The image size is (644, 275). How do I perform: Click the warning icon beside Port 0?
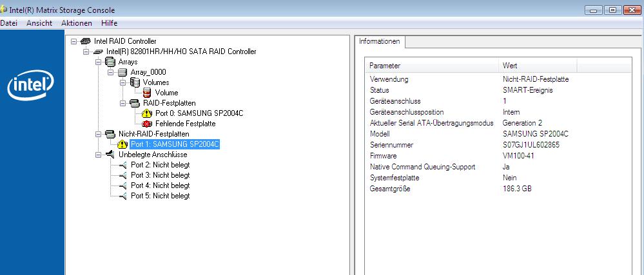pyautogui.click(x=147, y=113)
